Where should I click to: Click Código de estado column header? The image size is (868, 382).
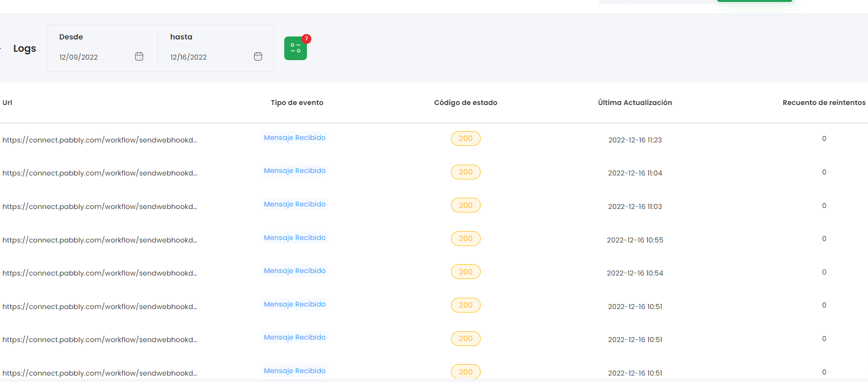click(466, 103)
